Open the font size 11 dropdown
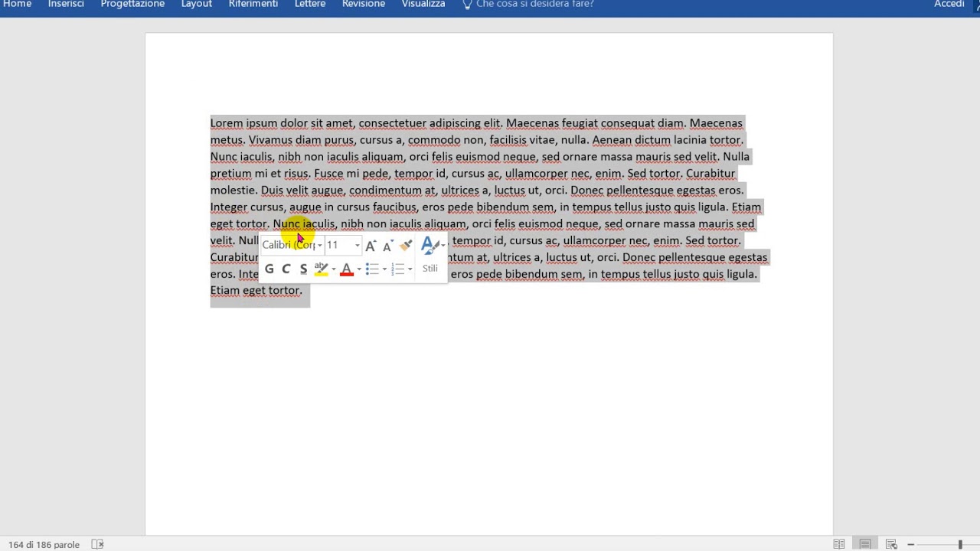 (x=357, y=246)
